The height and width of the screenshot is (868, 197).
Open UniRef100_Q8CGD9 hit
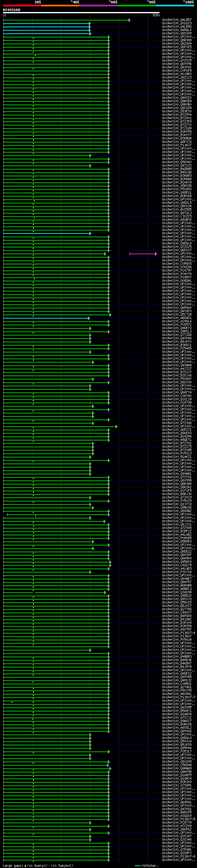(177, 108)
